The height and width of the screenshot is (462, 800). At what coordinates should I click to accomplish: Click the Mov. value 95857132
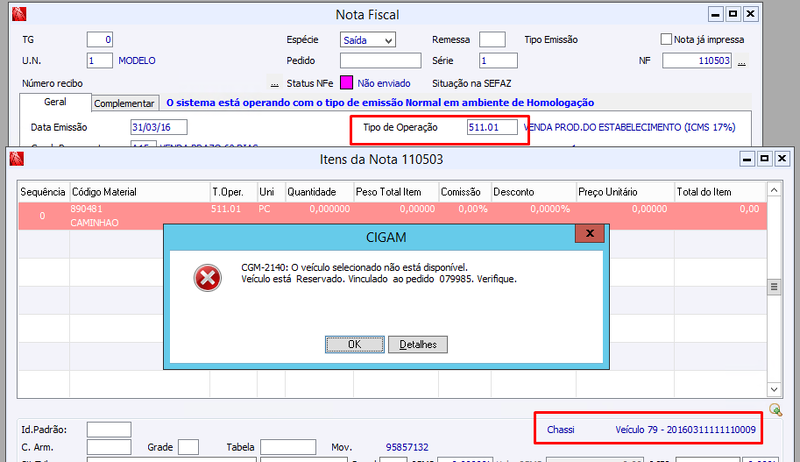point(407,447)
